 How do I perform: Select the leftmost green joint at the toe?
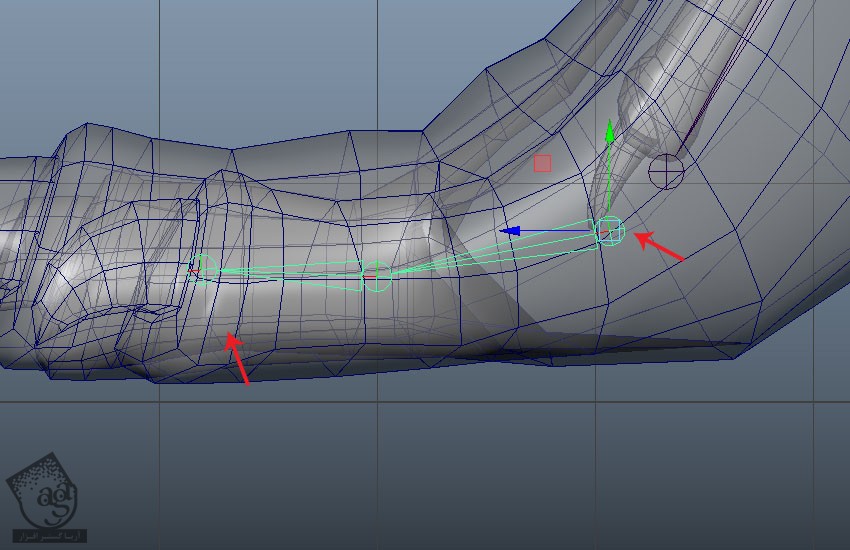(204, 267)
